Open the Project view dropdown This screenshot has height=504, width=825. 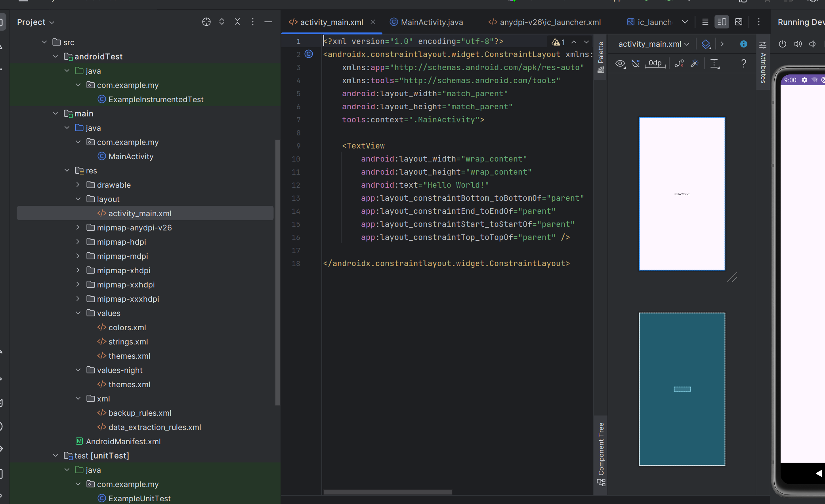tap(36, 22)
